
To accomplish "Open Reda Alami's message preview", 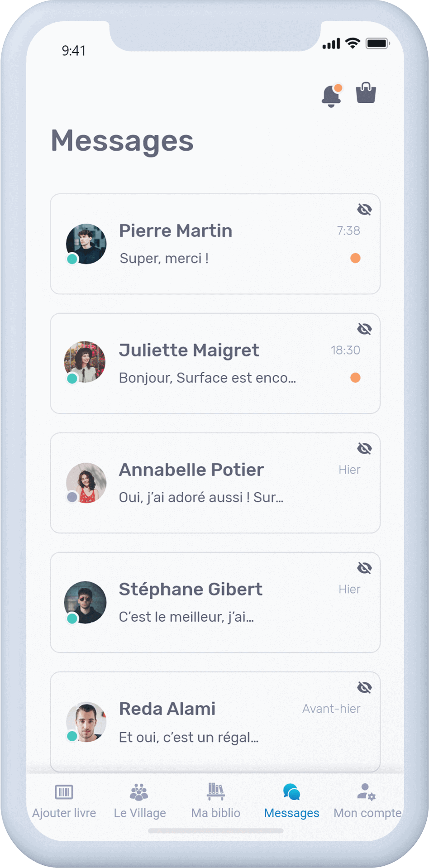I will click(x=188, y=737).
